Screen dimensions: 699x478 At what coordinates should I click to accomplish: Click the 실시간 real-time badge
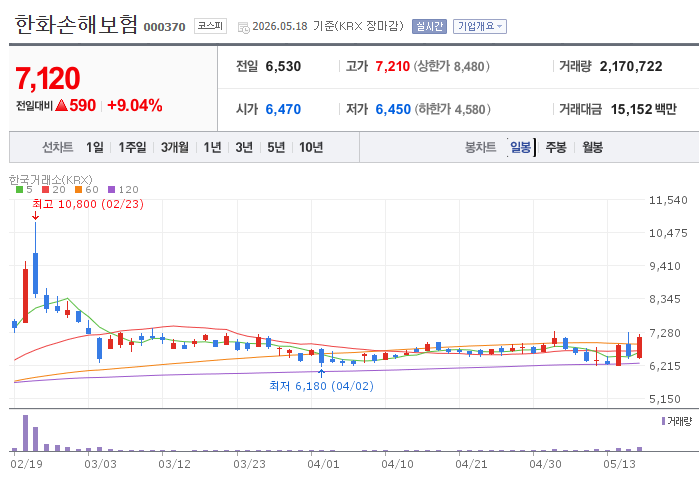click(x=429, y=26)
